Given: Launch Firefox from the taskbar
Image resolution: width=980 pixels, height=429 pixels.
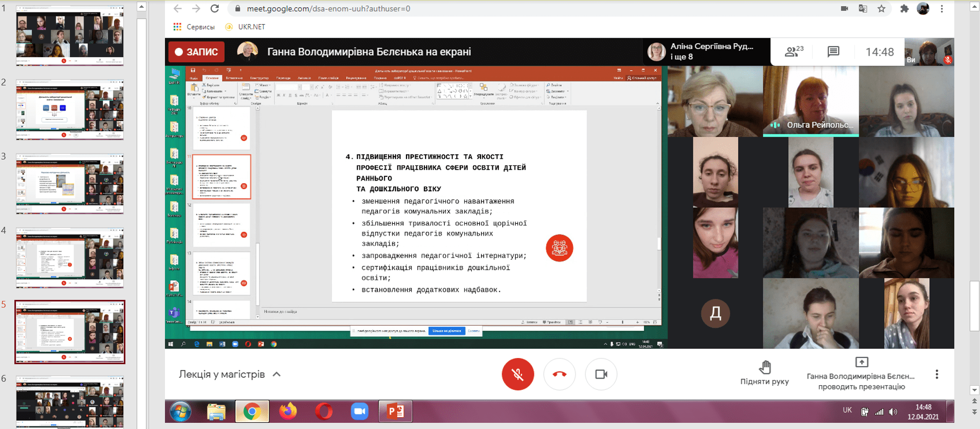Looking at the screenshot, I should tap(288, 412).
